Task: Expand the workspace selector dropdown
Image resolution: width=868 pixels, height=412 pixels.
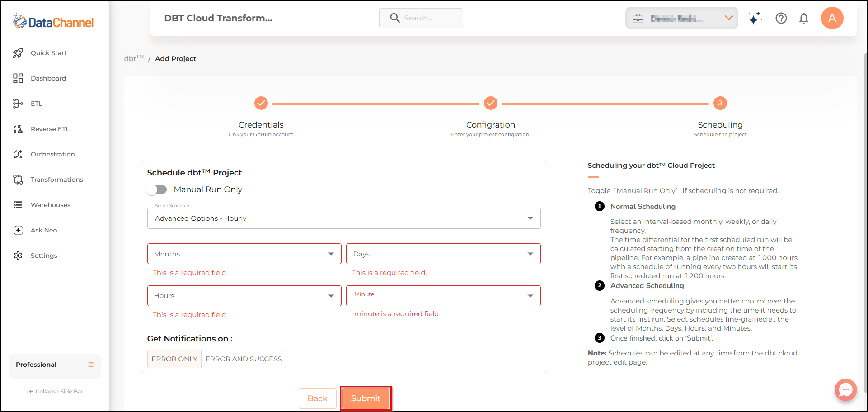Action: click(682, 19)
